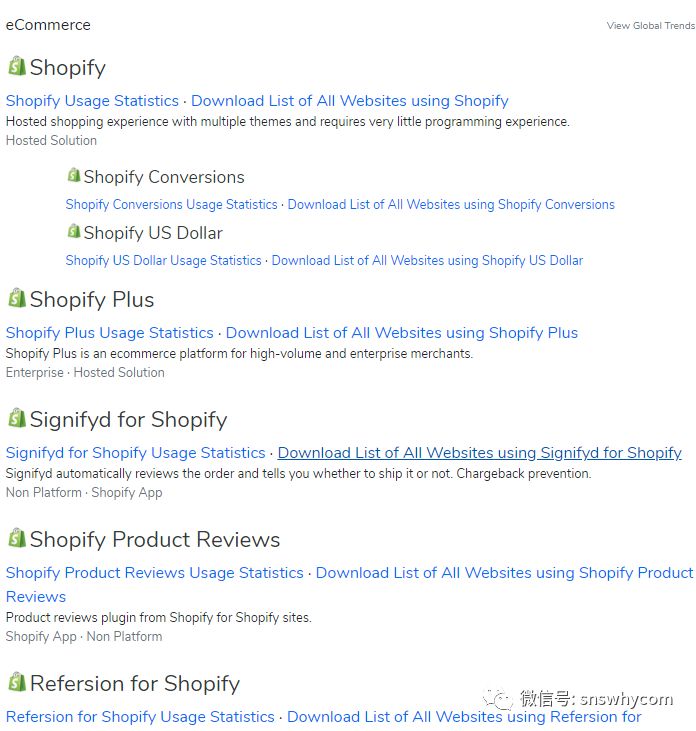Screen dimensions: 696x731
Task: Open Shopify US Dollar Usage Statistics link
Action: coord(163,261)
